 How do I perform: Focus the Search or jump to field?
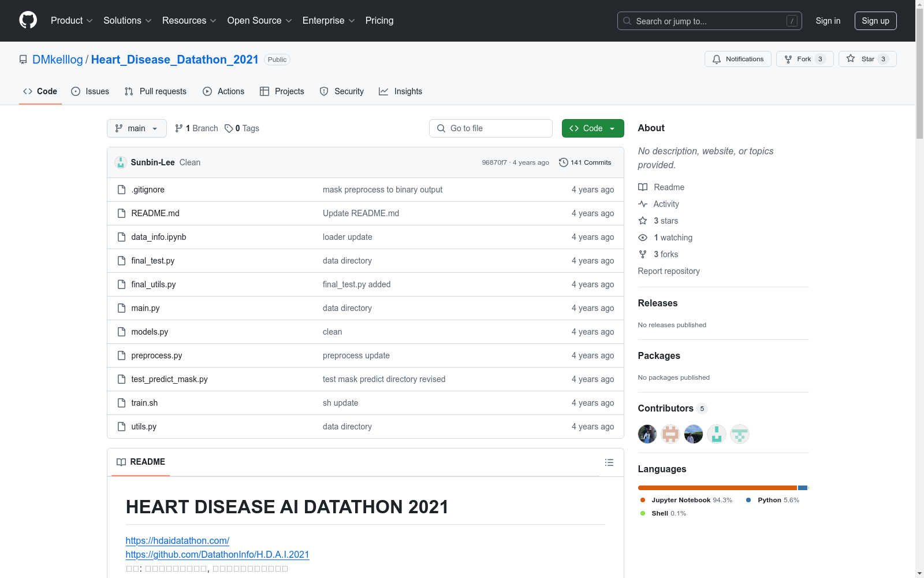pyautogui.click(x=709, y=21)
